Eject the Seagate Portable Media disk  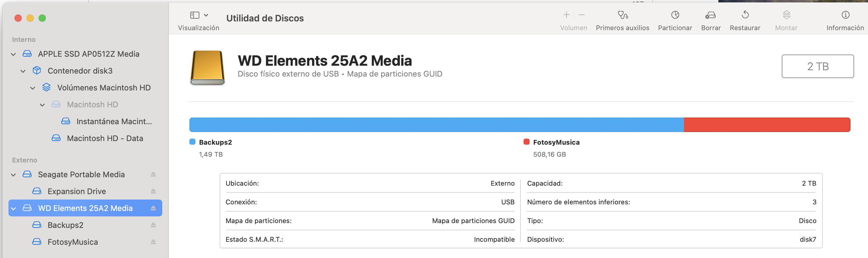[x=153, y=175]
